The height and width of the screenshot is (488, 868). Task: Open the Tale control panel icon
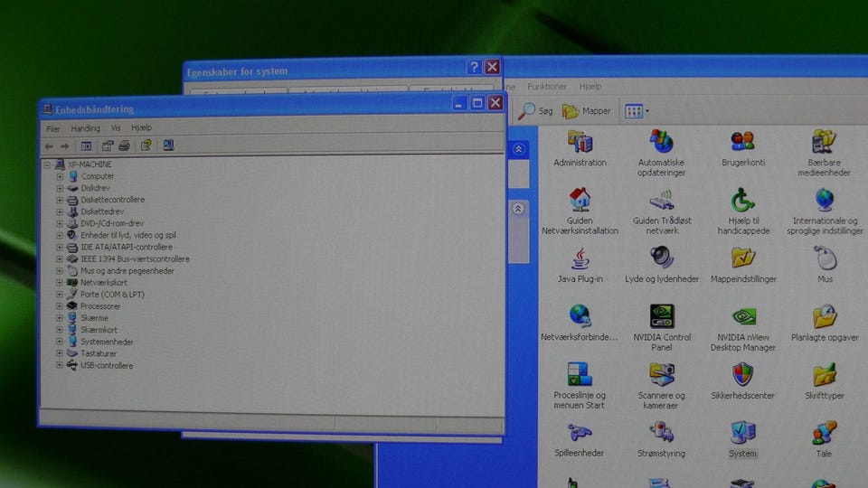824,433
